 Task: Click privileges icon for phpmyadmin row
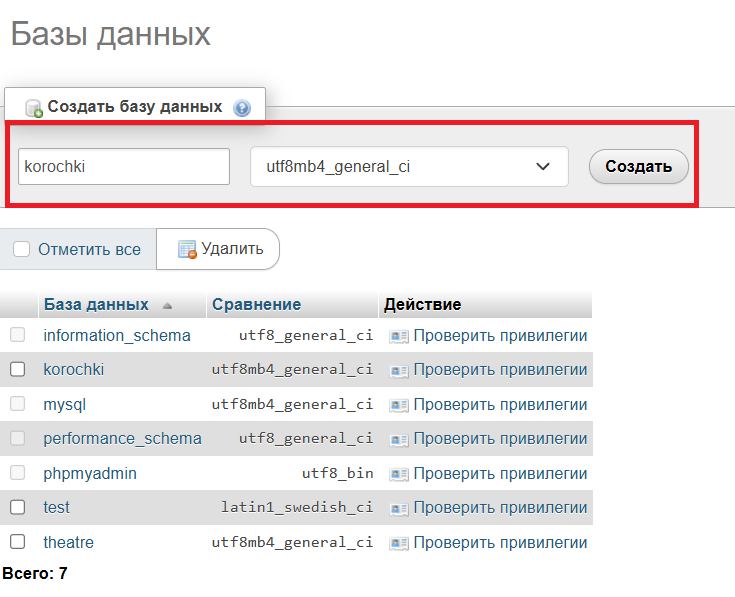click(399, 474)
